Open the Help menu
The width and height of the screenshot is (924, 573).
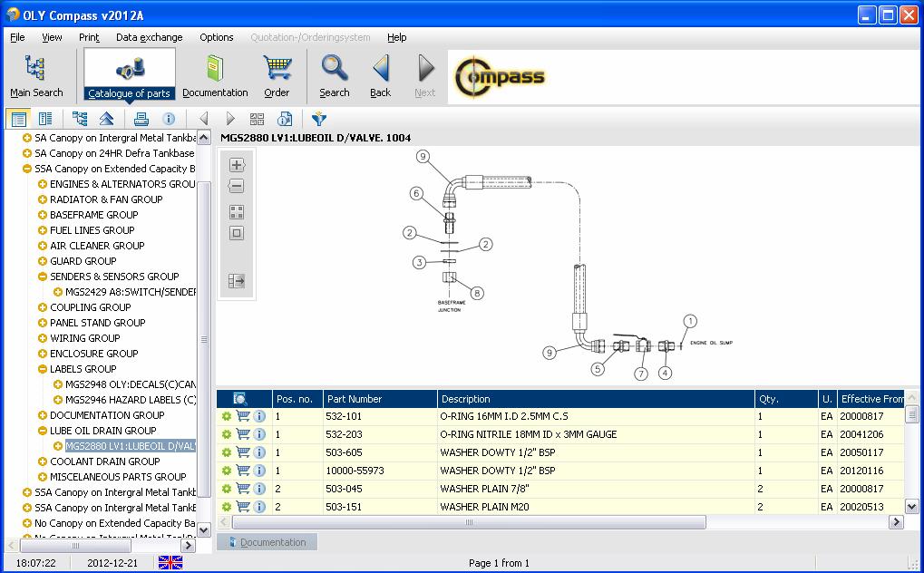click(x=396, y=37)
